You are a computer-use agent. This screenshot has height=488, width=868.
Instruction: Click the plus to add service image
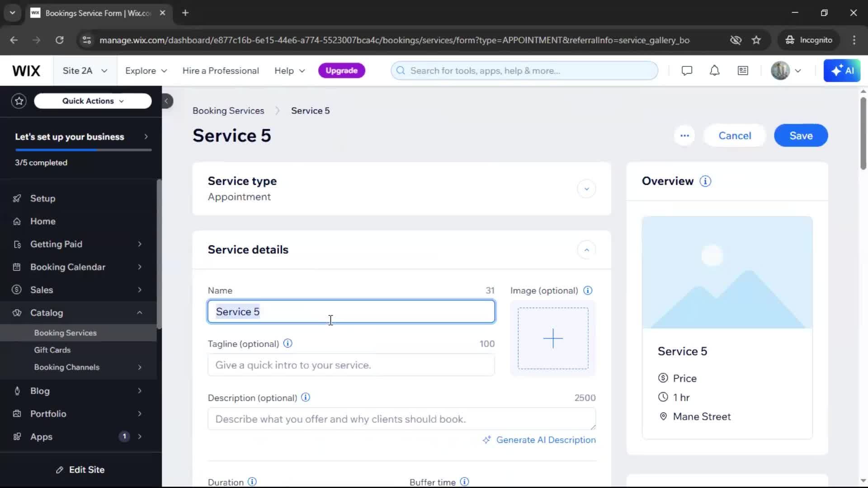point(553,338)
